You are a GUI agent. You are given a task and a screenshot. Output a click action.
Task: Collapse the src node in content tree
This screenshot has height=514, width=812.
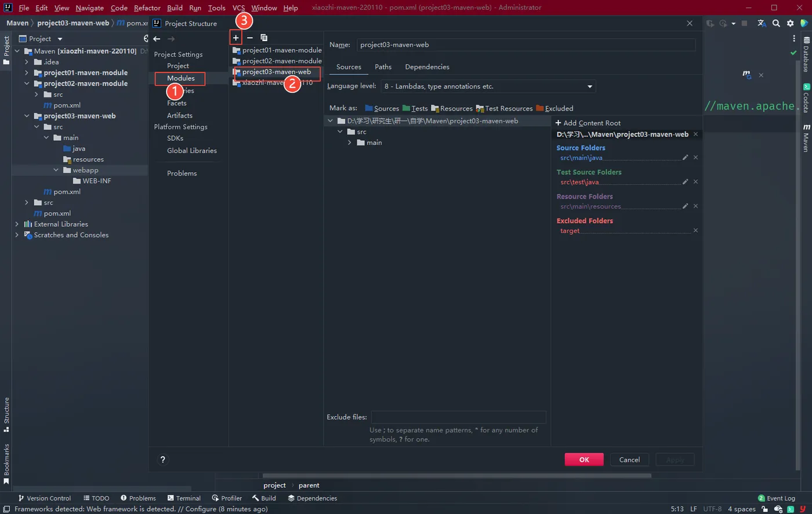tap(340, 132)
